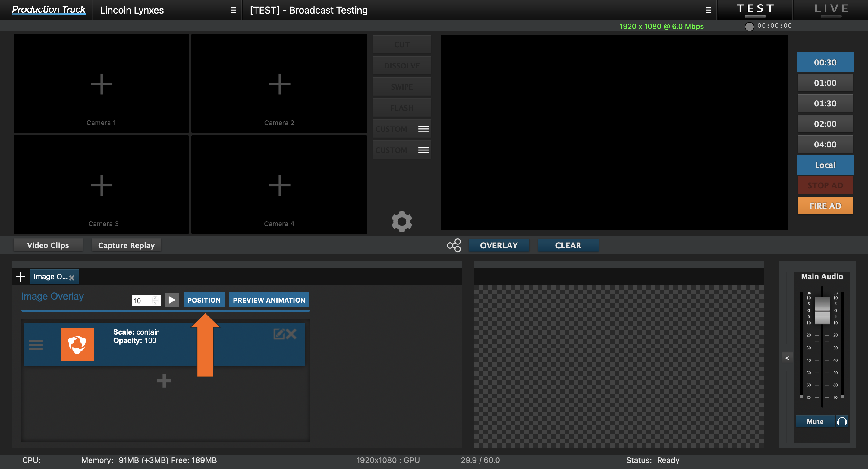
Task: Select the Local ad source
Action: [x=825, y=165]
